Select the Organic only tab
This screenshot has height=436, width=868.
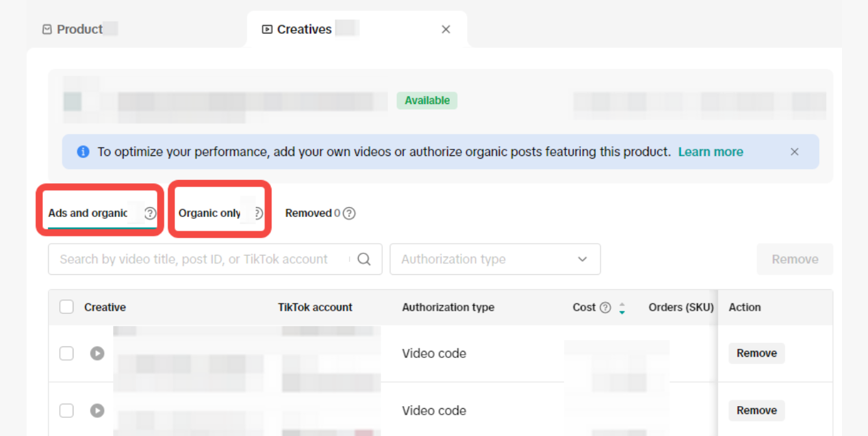click(209, 213)
